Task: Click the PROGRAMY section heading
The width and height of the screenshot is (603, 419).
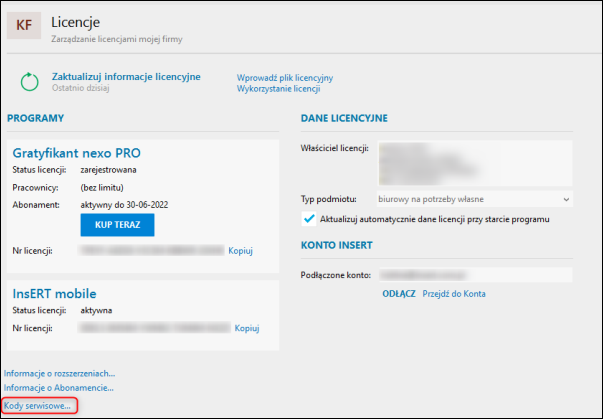Action: (35, 118)
